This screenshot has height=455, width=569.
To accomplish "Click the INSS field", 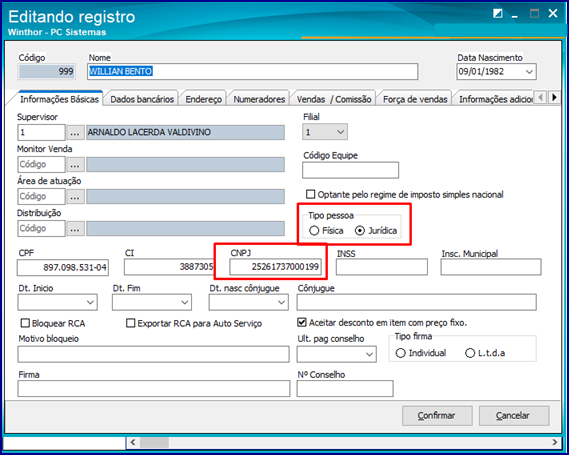I will point(382,267).
